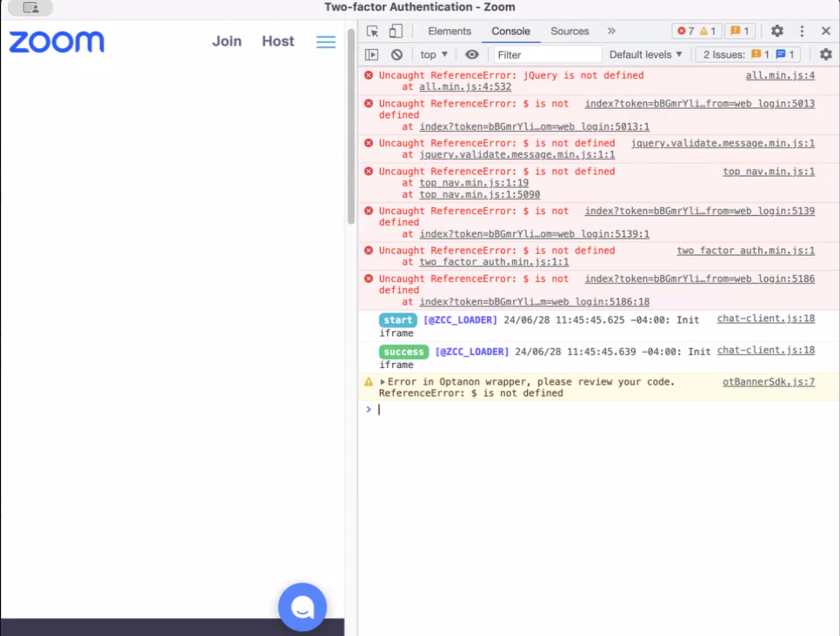Click the picture-in-picture icon in title bar
The height and width of the screenshot is (636, 840).
(31, 7)
